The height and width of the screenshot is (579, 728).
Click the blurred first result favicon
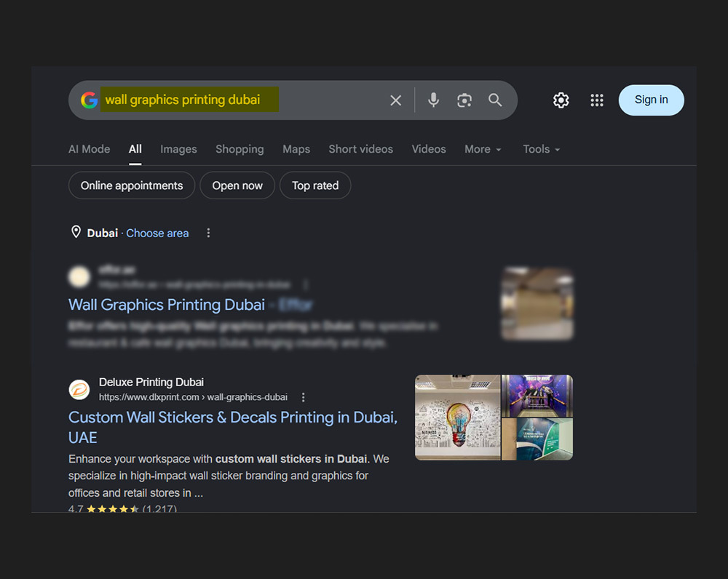[79, 276]
